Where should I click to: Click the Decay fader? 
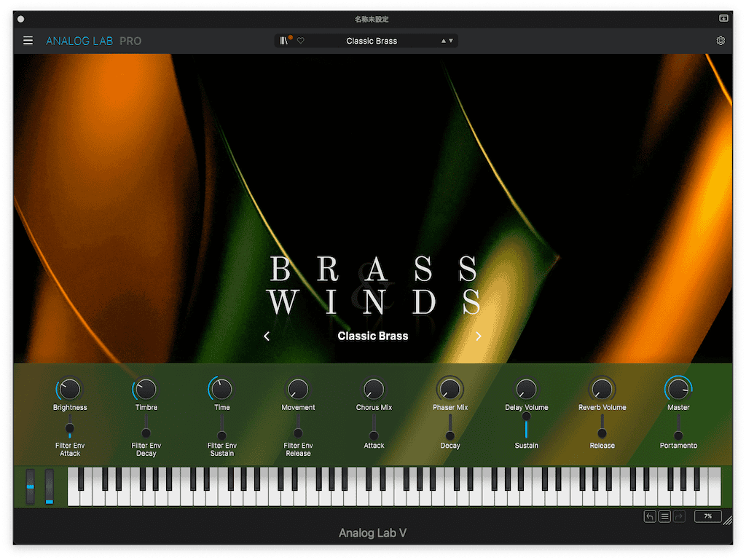(x=450, y=427)
